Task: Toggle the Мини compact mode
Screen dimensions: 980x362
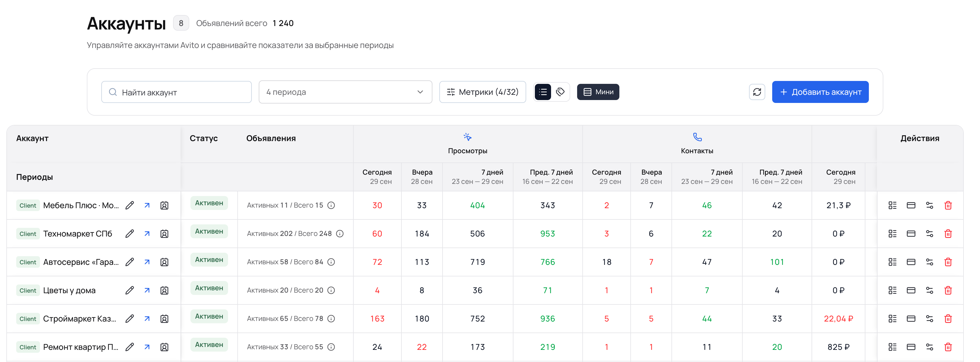Action: point(598,92)
